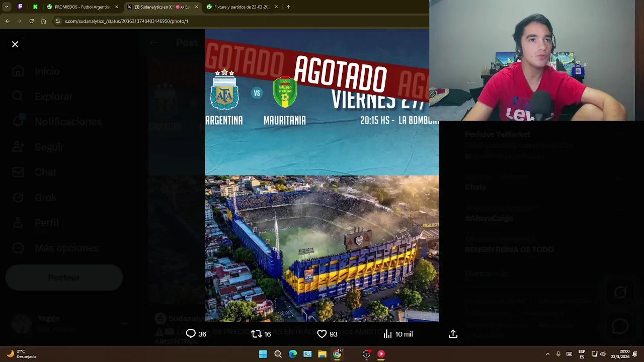Open the volume tray icon
This screenshot has height=362, width=644.
point(603,354)
